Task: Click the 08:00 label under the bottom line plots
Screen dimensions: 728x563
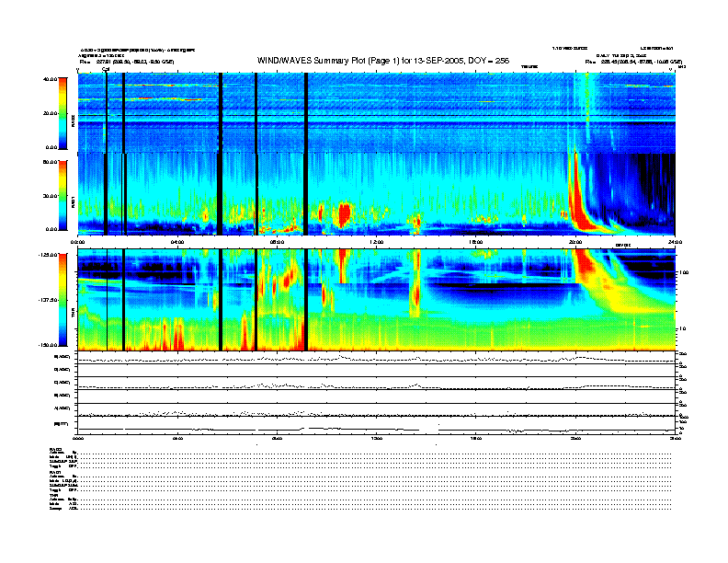Action: pyautogui.click(x=277, y=438)
